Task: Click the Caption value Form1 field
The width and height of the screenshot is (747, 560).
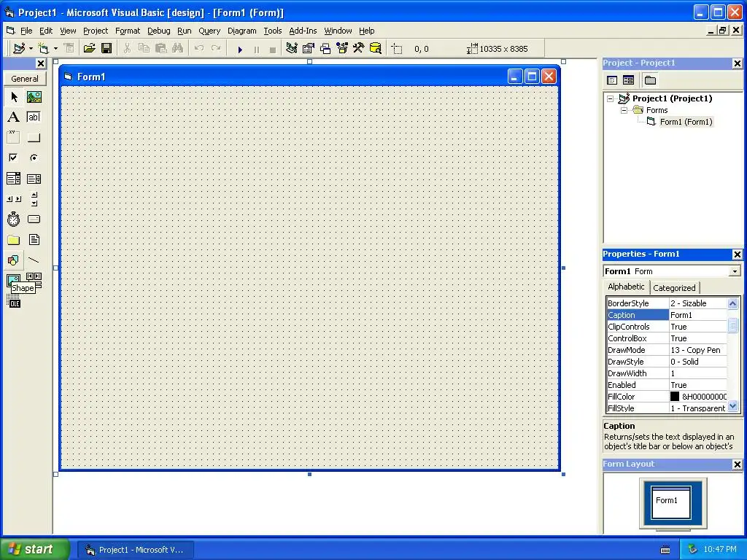Action: (x=698, y=315)
